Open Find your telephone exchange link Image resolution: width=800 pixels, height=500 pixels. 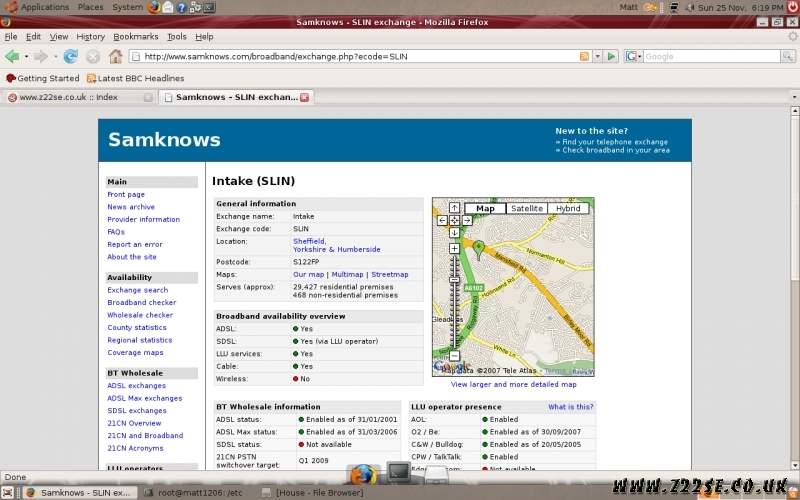tap(614, 142)
